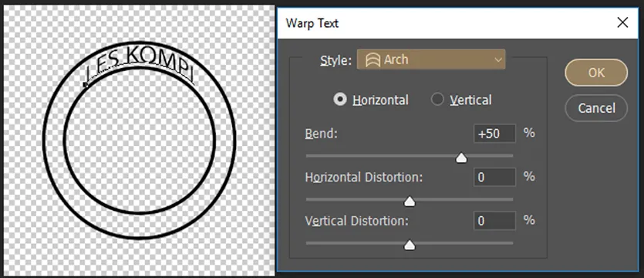Open the Style dropdown showing Arch
This screenshot has width=644, height=278.
pos(431,59)
